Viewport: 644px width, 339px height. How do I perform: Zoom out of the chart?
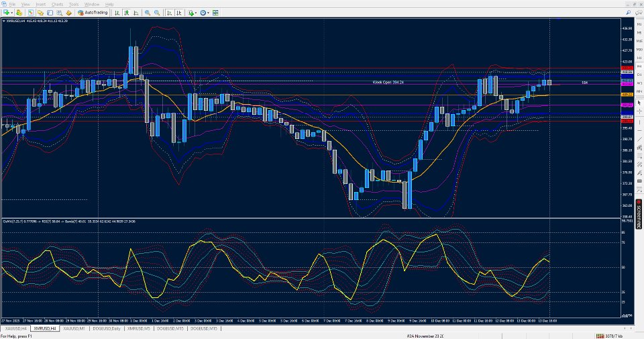click(x=157, y=13)
